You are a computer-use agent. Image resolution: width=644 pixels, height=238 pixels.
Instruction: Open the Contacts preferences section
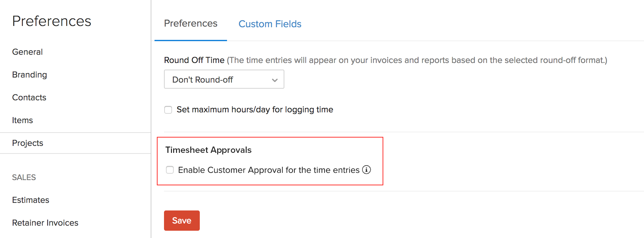point(29,97)
